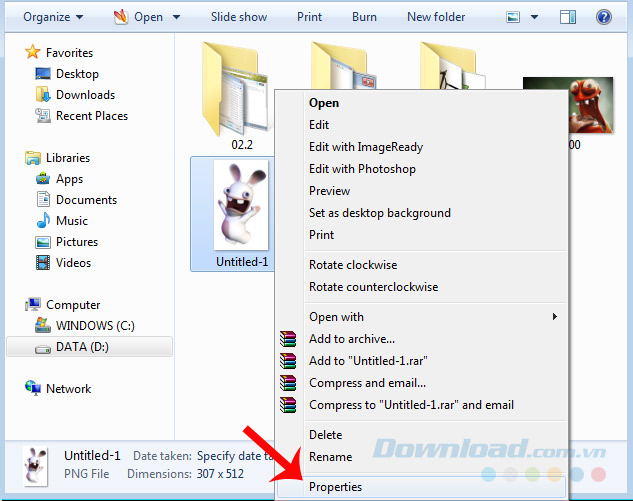Click the Untitled-1 file name label

(x=242, y=262)
